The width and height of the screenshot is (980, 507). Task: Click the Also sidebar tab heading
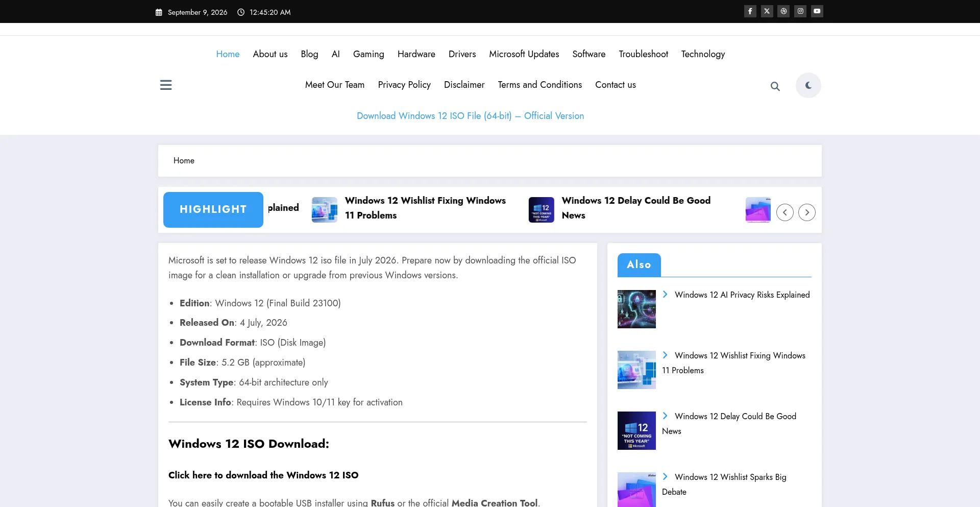(x=639, y=264)
